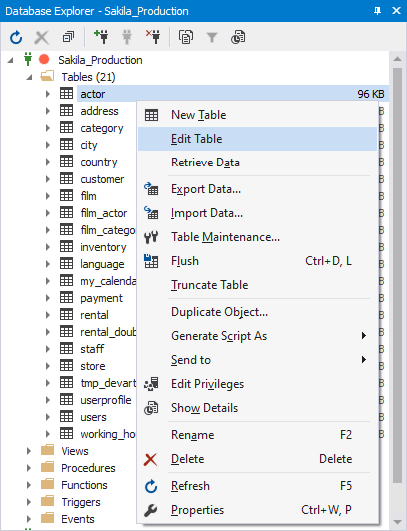
Task: Select the inventory table row
Action: 103,247
